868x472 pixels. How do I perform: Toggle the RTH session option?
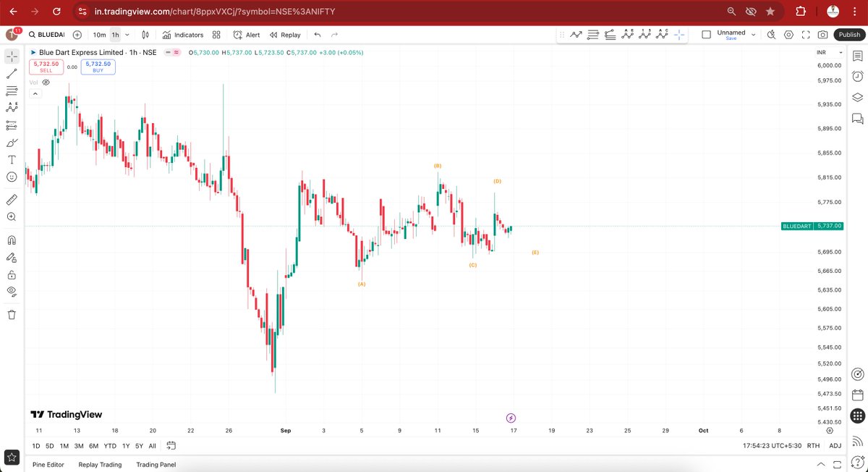[813, 446]
